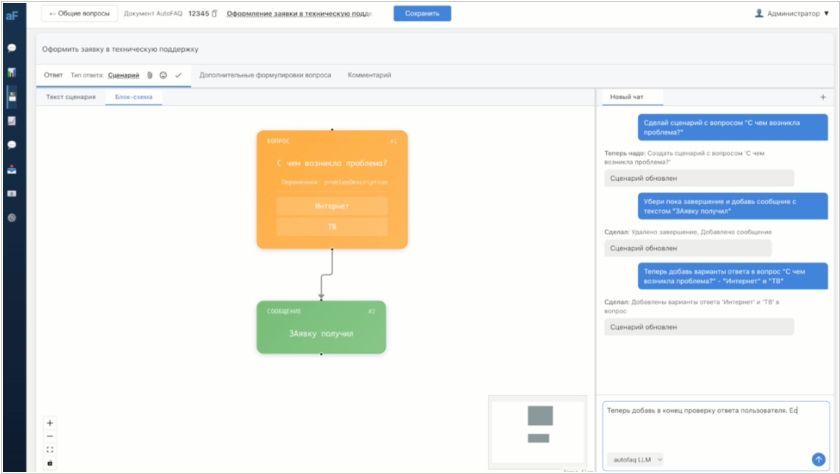
Task: Click the zoom in plus button on canvas
Action: pyautogui.click(x=50, y=423)
